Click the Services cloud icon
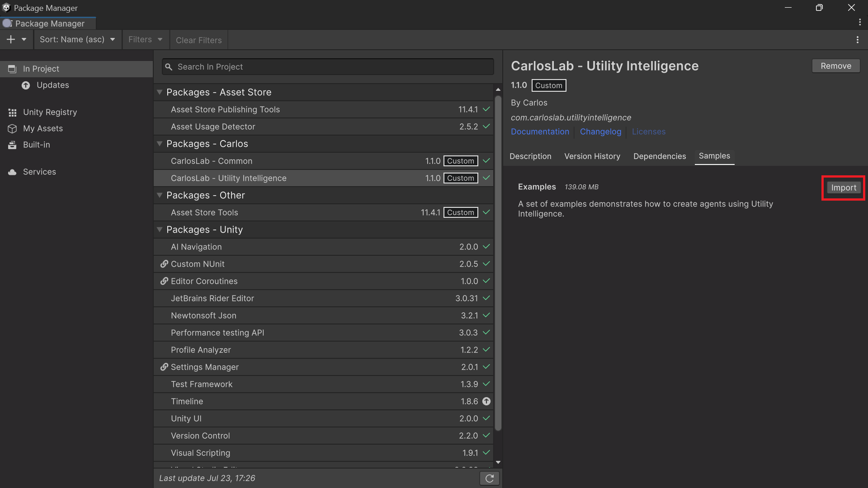Viewport: 868px width, 488px height. click(12, 172)
